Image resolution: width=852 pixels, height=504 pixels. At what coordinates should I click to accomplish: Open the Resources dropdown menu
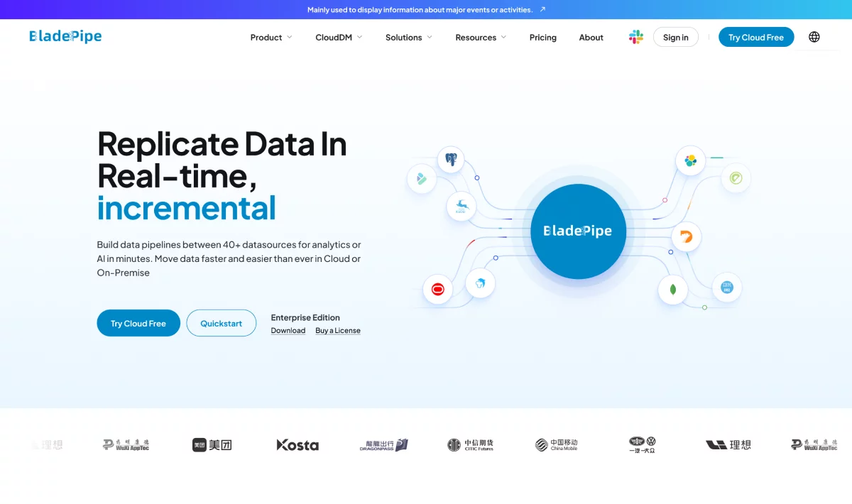pos(481,38)
